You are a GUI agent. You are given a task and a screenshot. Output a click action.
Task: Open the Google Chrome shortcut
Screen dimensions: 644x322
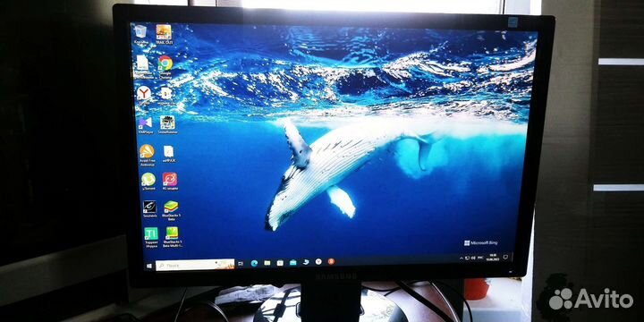(x=165, y=66)
